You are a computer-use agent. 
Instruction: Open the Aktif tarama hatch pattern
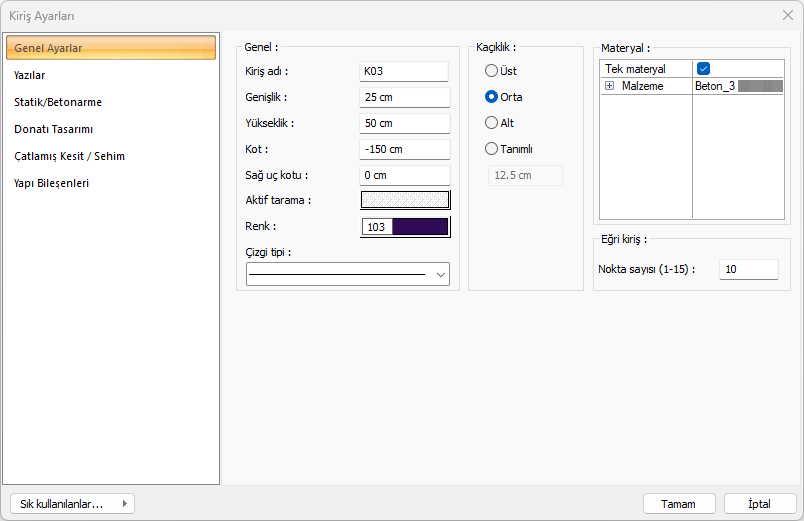click(x=405, y=199)
